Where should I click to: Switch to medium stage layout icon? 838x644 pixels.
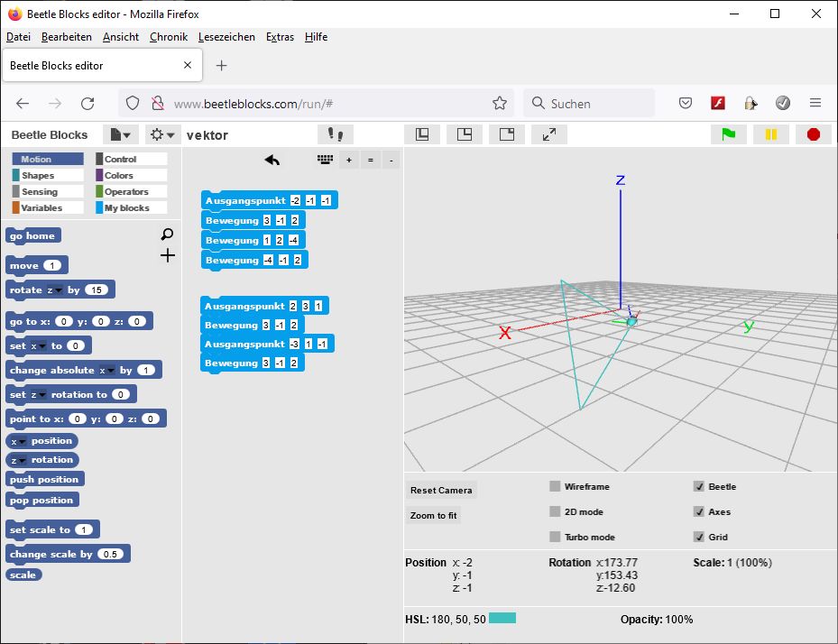point(465,134)
